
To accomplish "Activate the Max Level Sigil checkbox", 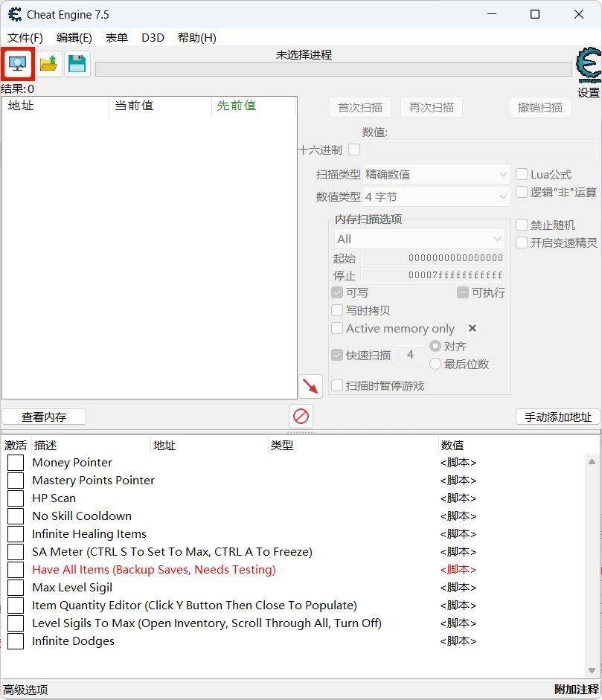I will click(x=16, y=588).
